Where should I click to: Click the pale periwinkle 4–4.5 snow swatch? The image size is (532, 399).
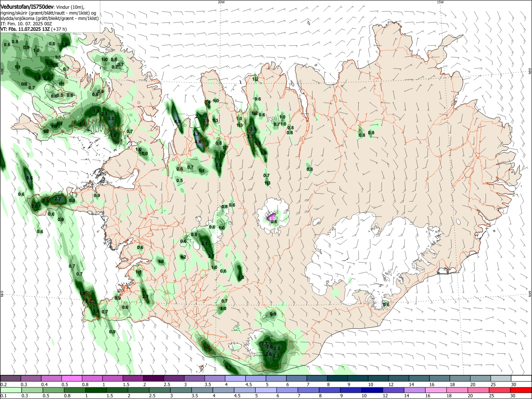[236, 378]
